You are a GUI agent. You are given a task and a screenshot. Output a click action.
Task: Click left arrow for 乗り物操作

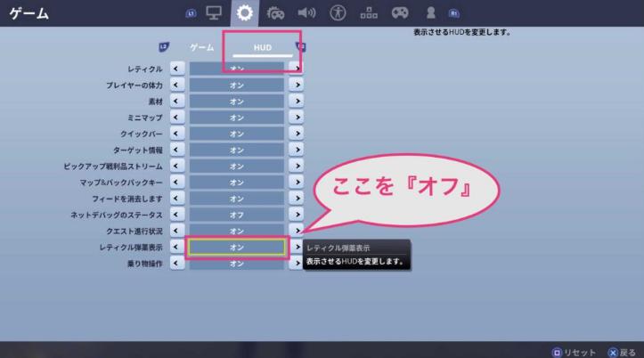pos(177,264)
